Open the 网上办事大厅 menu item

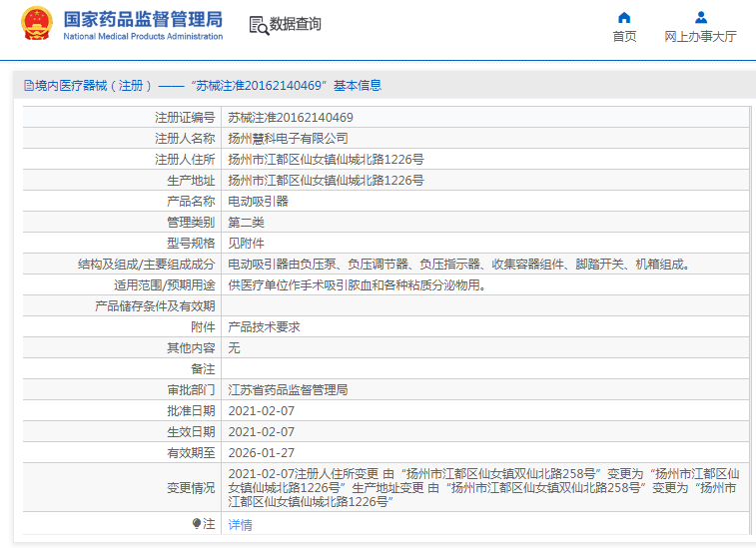click(700, 36)
